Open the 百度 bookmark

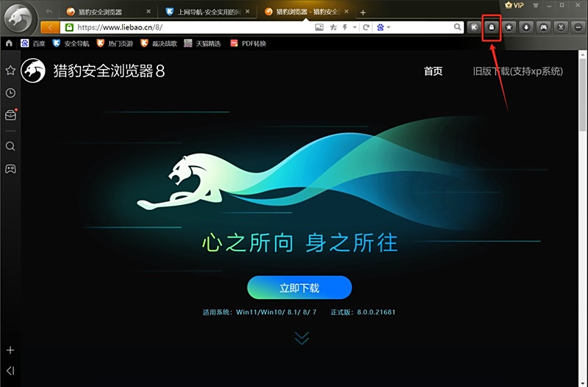33,43
